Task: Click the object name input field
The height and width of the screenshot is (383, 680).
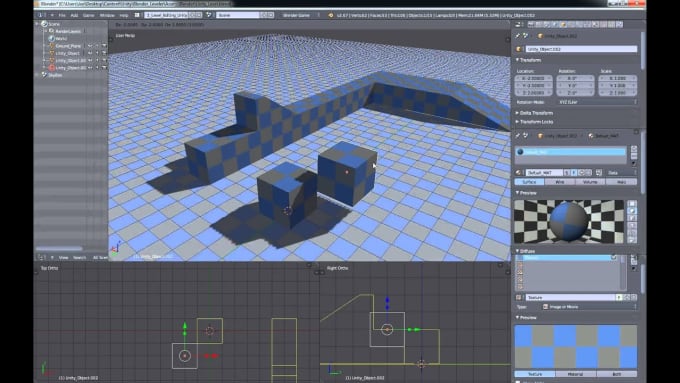Action: pos(582,49)
